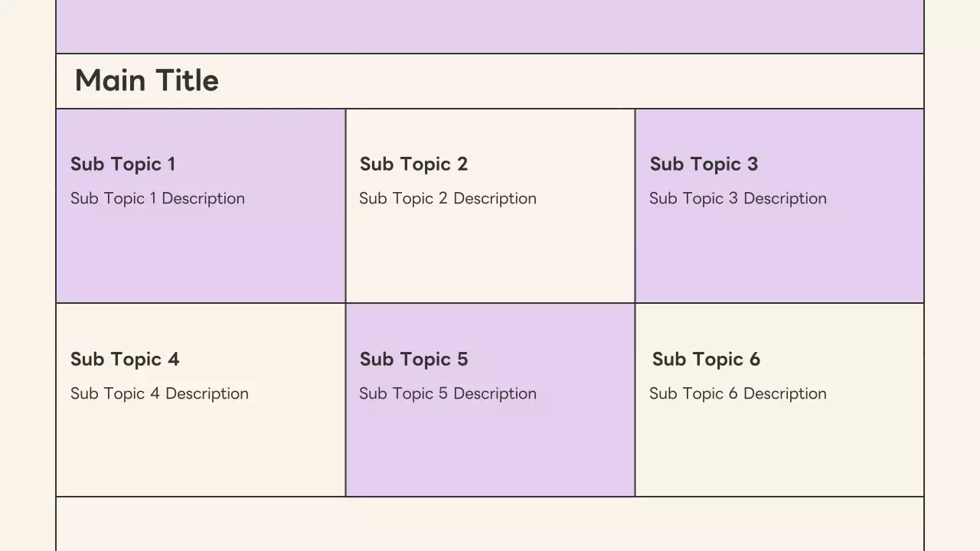Image resolution: width=980 pixels, height=551 pixels.
Task: Click the Sub Topic 3 Description text
Action: click(x=738, y=198)
